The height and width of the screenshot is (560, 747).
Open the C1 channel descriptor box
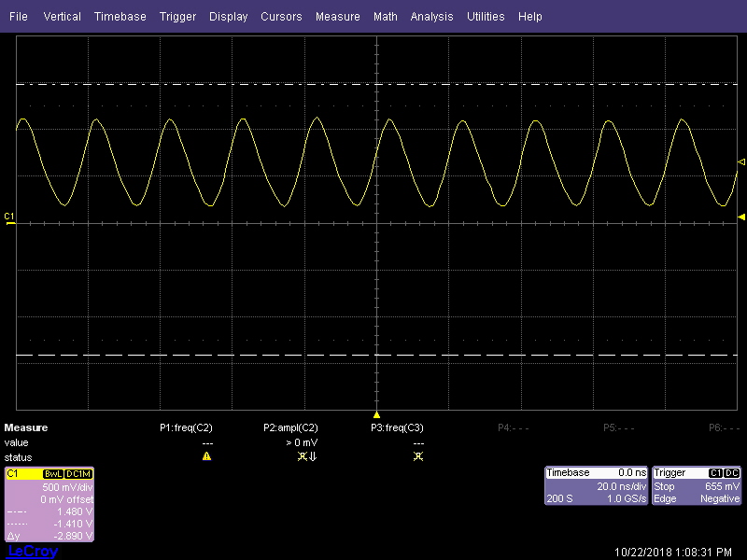point(49,504)
